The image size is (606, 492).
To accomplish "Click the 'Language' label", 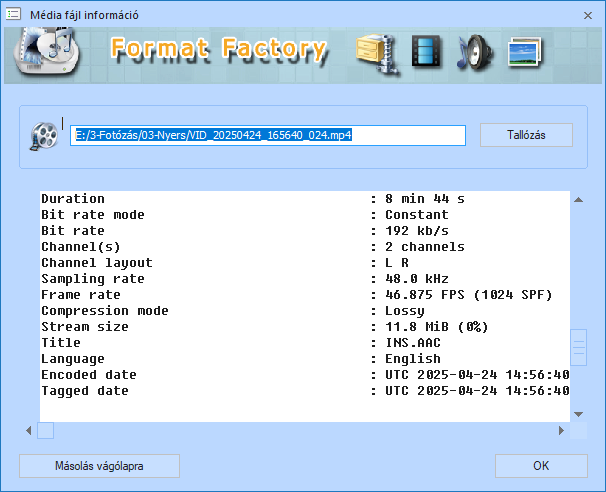I will click(x=73, y=359).
